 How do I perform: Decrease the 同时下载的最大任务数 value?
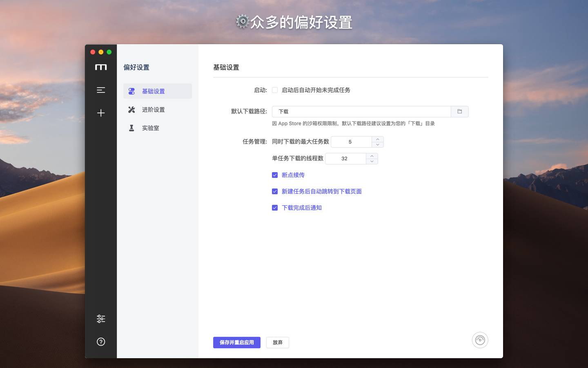[378, 145]
